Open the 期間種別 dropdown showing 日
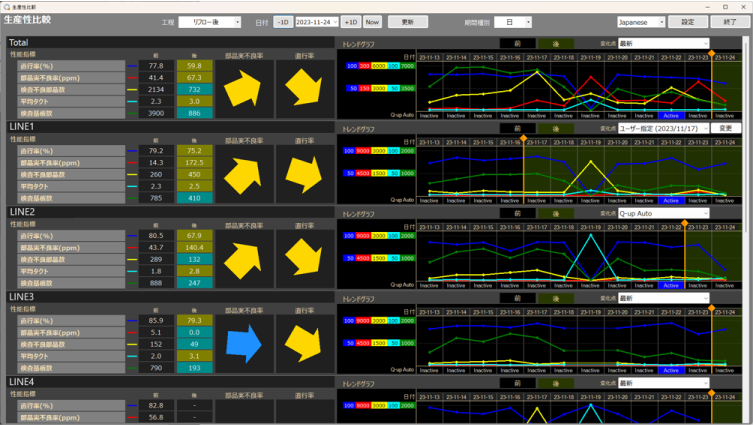The width and height of the screenshot is (753, 425). pyautogui.click(x=512, y=22)
